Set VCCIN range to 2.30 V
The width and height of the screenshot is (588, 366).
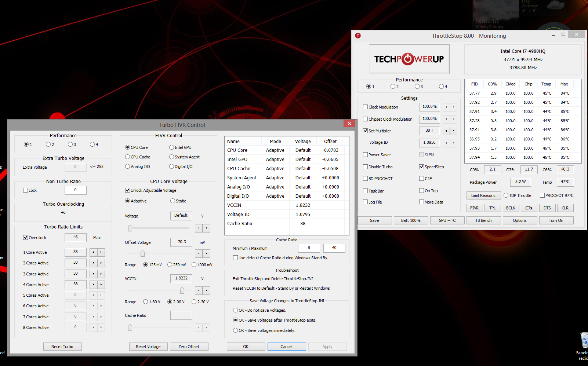[194, 302]
